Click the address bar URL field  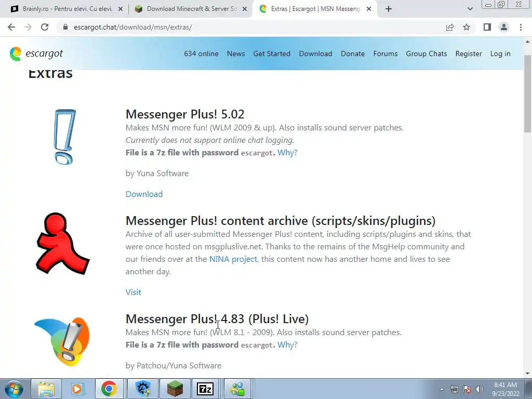tap(251, 27)
